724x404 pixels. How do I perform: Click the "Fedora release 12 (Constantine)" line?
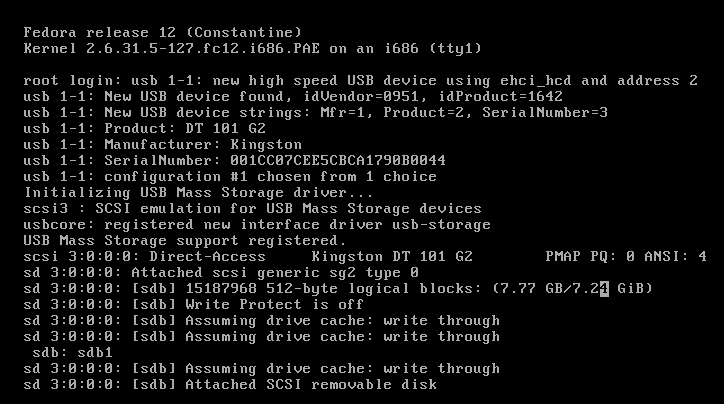click(x=163, y=33)
